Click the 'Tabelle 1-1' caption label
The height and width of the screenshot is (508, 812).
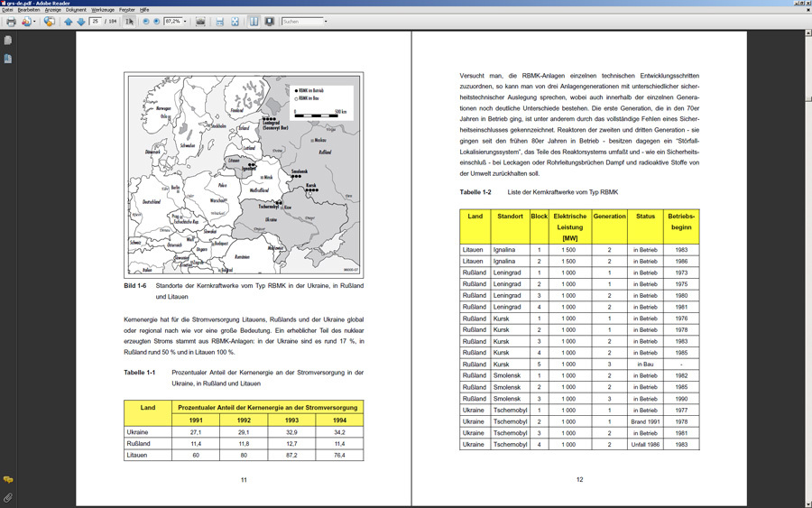(139, 373)
